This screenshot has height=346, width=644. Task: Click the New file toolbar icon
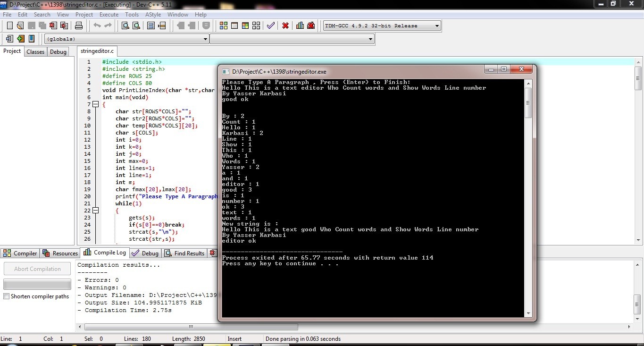point(9,25)
